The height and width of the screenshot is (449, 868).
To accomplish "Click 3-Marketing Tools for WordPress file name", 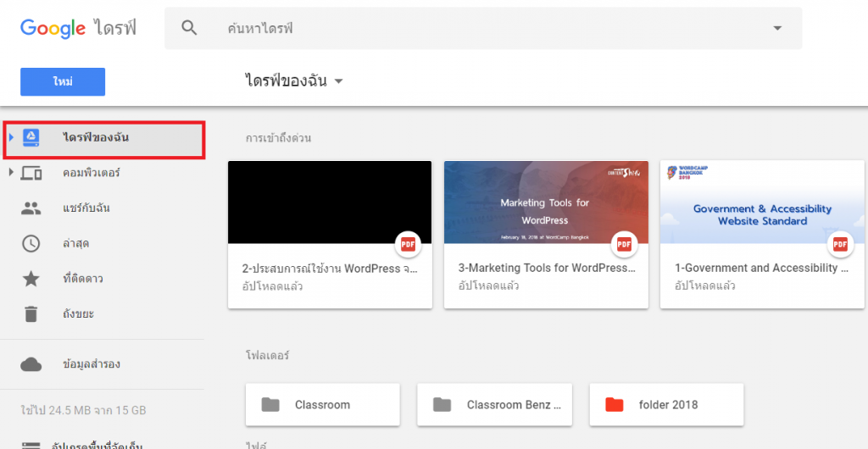I will pyautogui.click(x=547, y=269).
